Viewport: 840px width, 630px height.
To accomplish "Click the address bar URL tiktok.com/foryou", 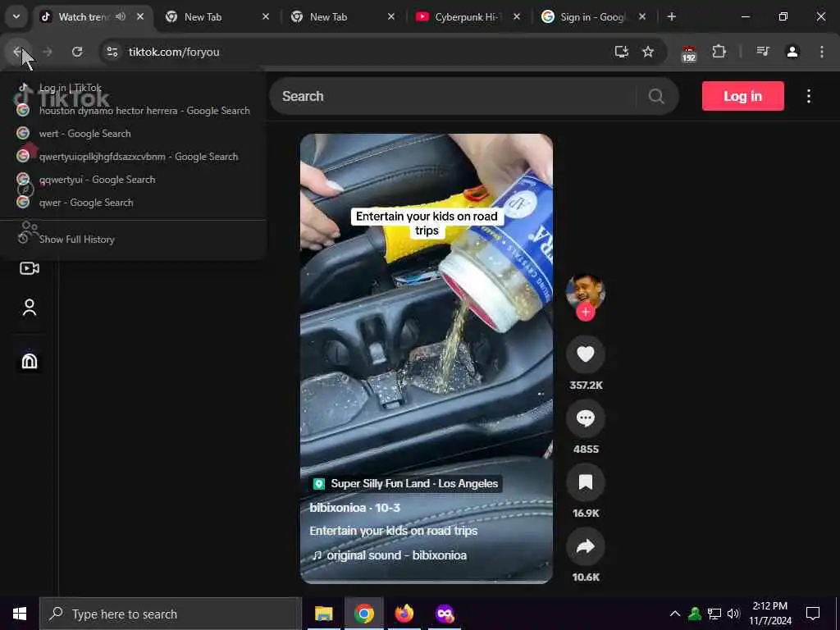I will 174,52.
